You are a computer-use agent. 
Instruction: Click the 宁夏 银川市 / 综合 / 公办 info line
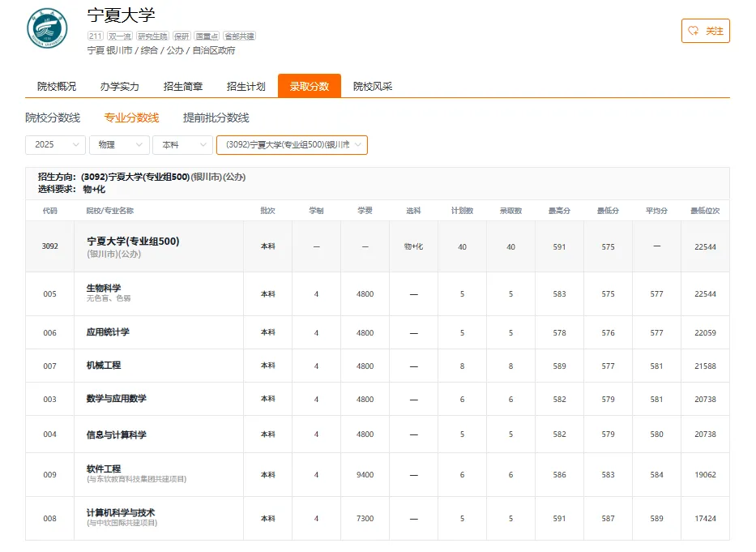tap(161, 51)
